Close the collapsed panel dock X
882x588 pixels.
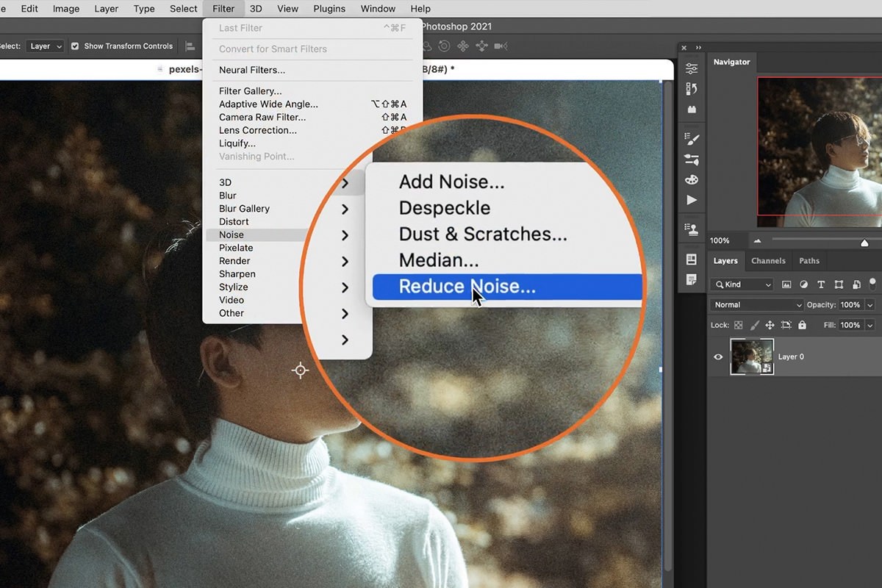pos(684,47)
